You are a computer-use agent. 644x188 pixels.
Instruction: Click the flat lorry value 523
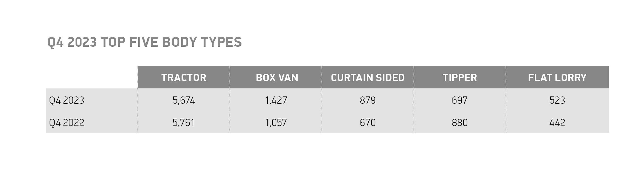(557, 100)
